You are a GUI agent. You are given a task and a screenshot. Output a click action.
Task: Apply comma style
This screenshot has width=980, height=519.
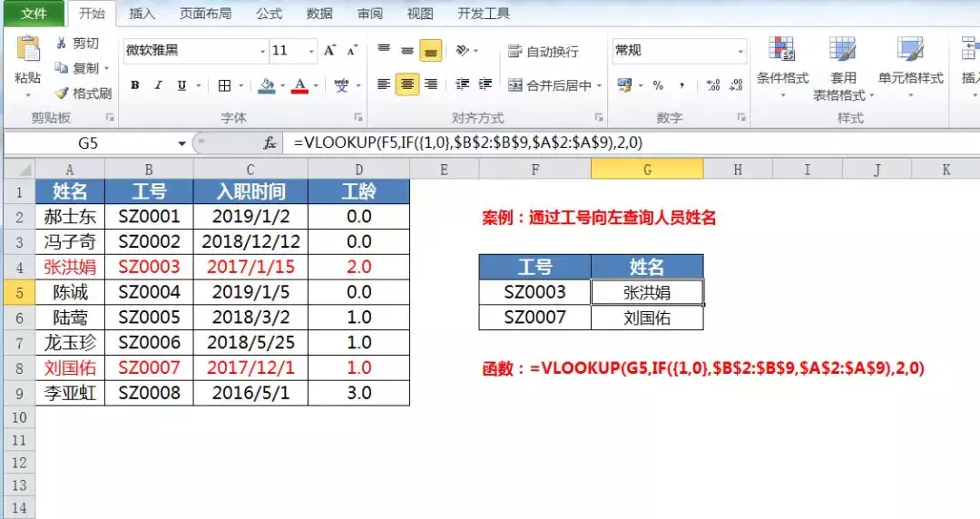pyautogui.click(x=681, y=85)
